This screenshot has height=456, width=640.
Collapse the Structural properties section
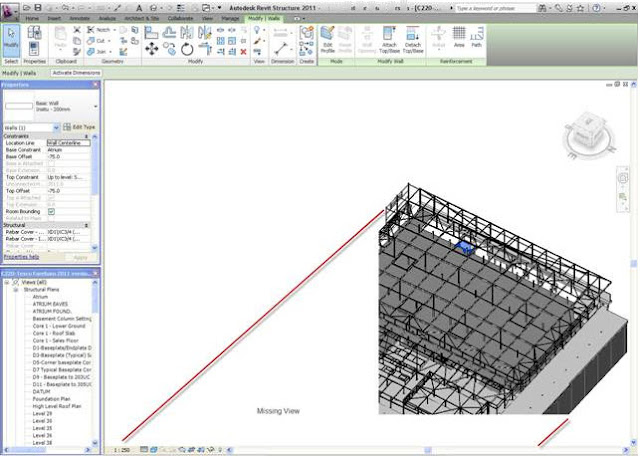point(86,225)
